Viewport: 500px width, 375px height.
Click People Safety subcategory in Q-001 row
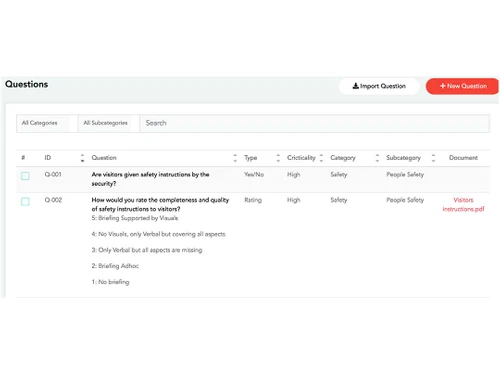(405, 174)
